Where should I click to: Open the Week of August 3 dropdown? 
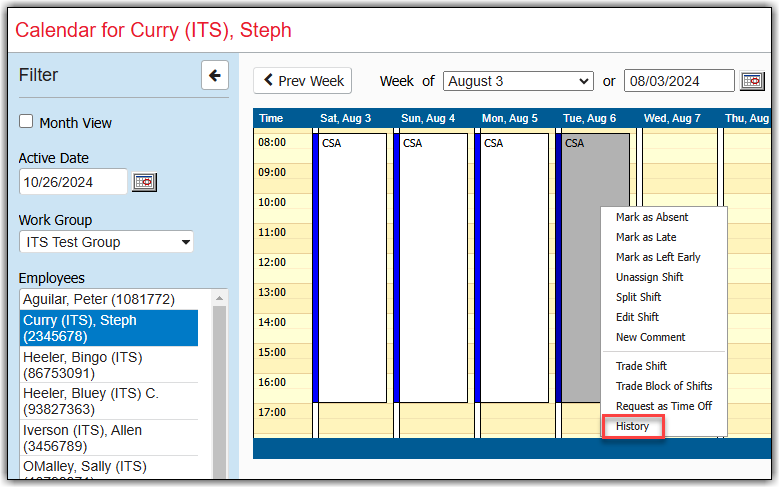tap(518, 81)
